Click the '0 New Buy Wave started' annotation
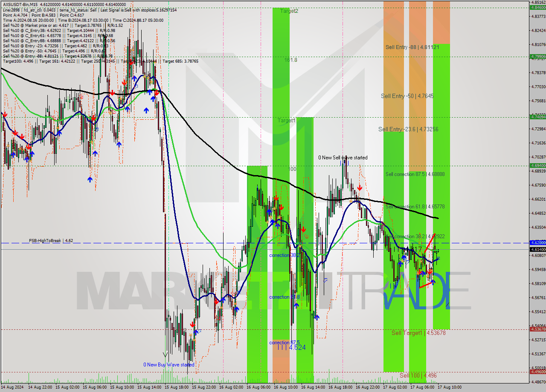Image resolution: width=546 pixels, height=392 pixels. pos(169,365)
